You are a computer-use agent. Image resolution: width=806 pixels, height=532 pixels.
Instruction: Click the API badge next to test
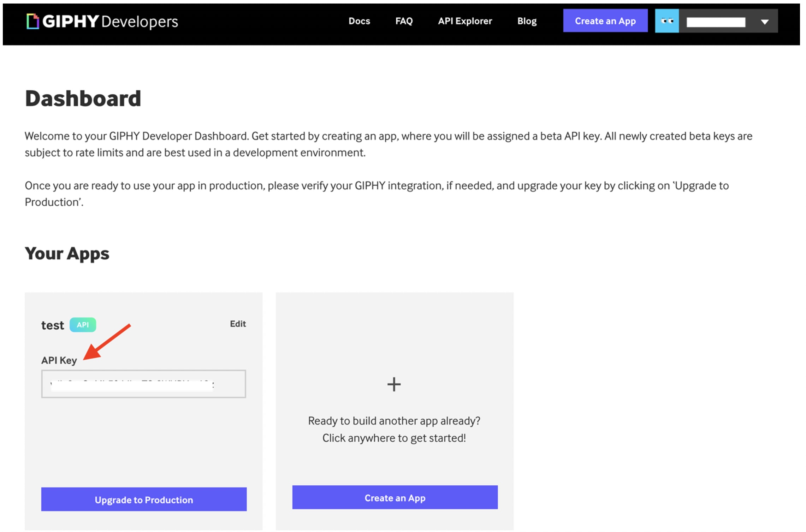83,325
